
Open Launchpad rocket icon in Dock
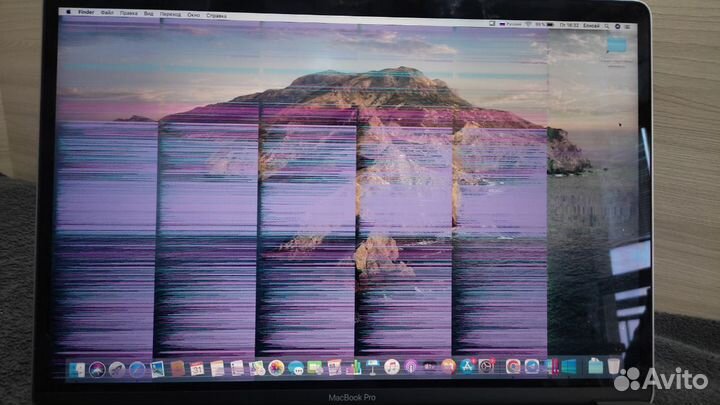pyautogui.click(x=117, y=369)
